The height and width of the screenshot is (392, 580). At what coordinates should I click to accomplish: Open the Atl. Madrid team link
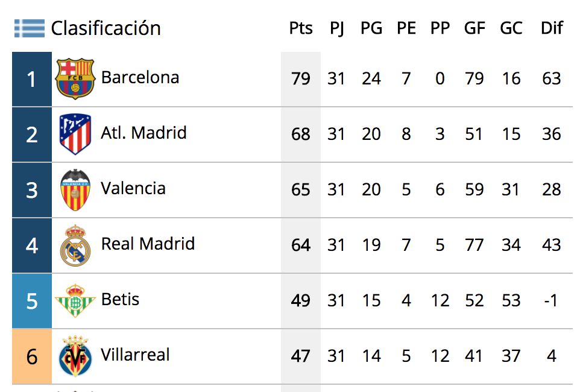[143, 133]
